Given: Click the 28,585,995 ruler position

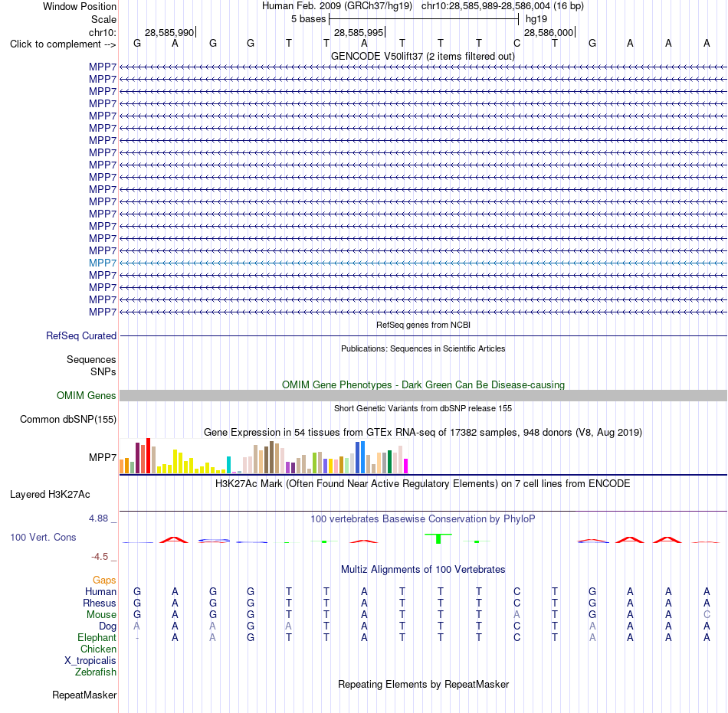Looking at the screenshot, I should point(359,32).
